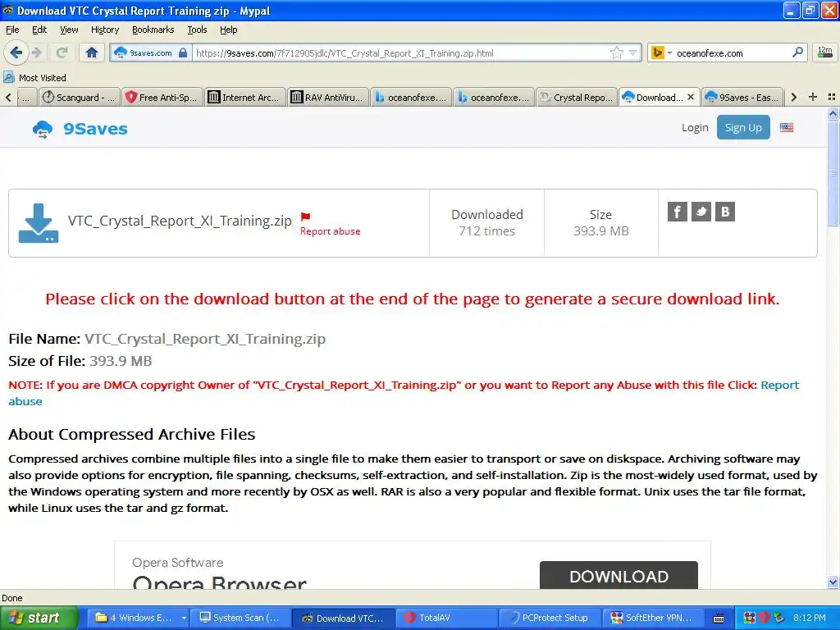Open the tab groups grid icon
Screen dimensions: 840x630
click(832, 97)
